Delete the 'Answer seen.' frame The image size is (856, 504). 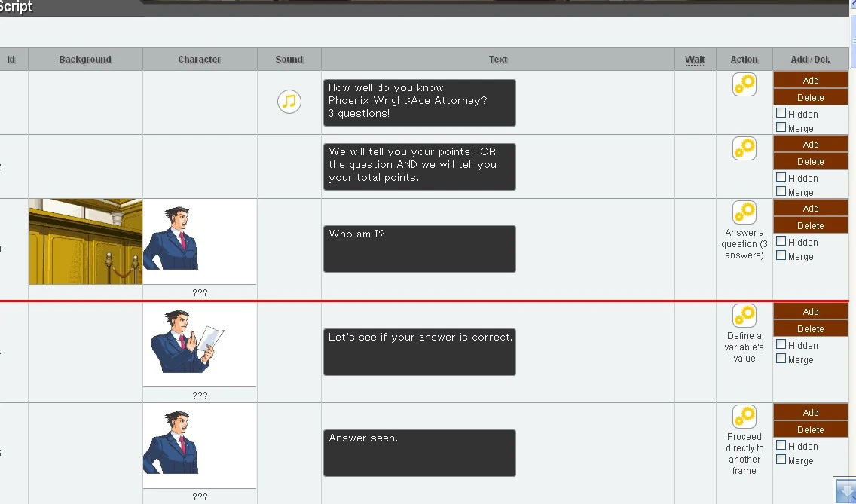point(811,429)
